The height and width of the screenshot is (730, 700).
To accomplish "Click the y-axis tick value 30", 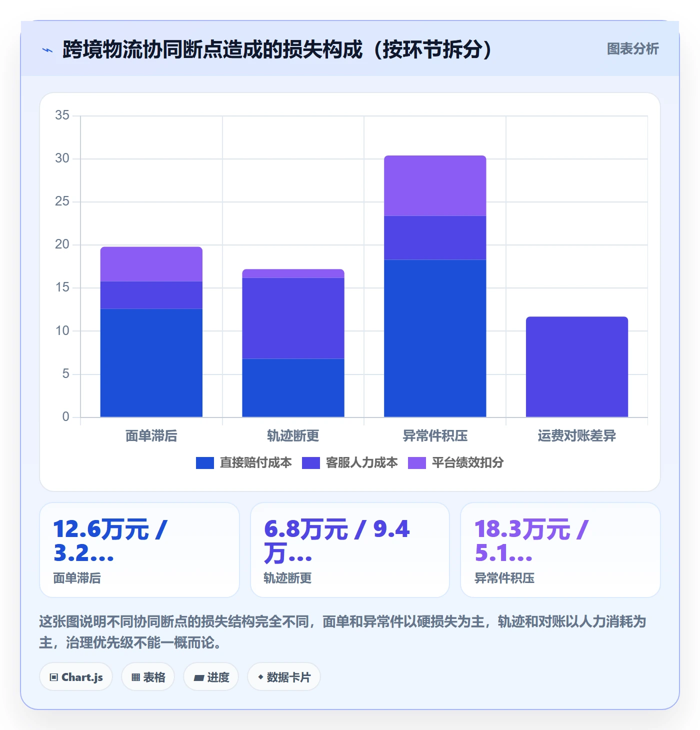I will 62,158.
